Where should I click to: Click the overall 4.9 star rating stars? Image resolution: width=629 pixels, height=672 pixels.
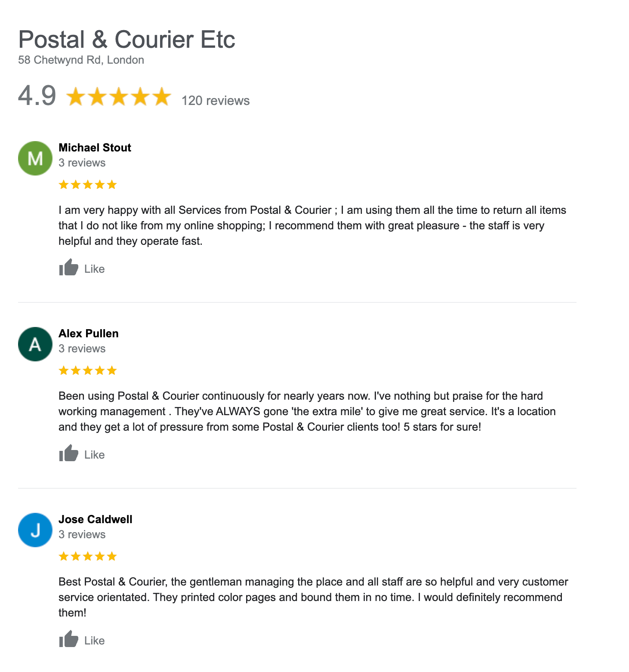tap(119, 96)
